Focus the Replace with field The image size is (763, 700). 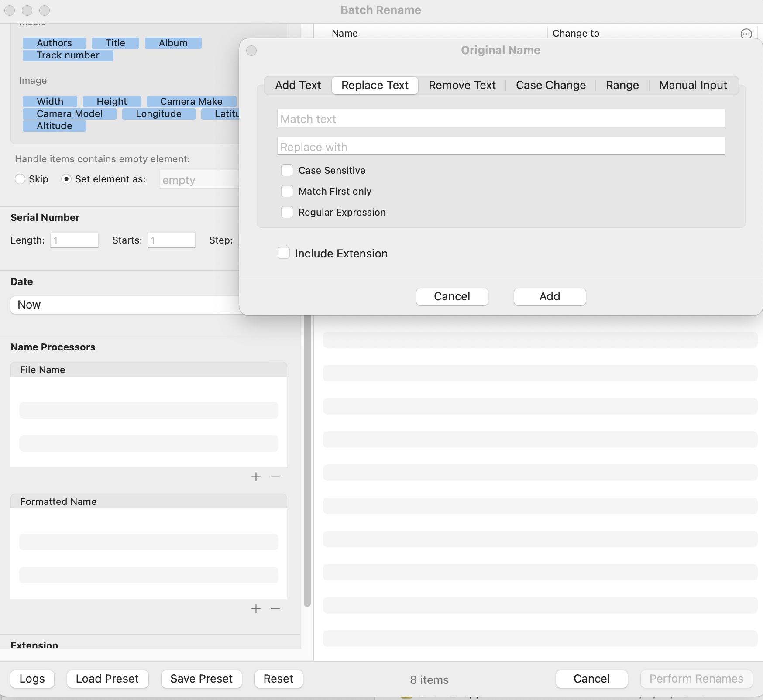click(x=501, y=146)
